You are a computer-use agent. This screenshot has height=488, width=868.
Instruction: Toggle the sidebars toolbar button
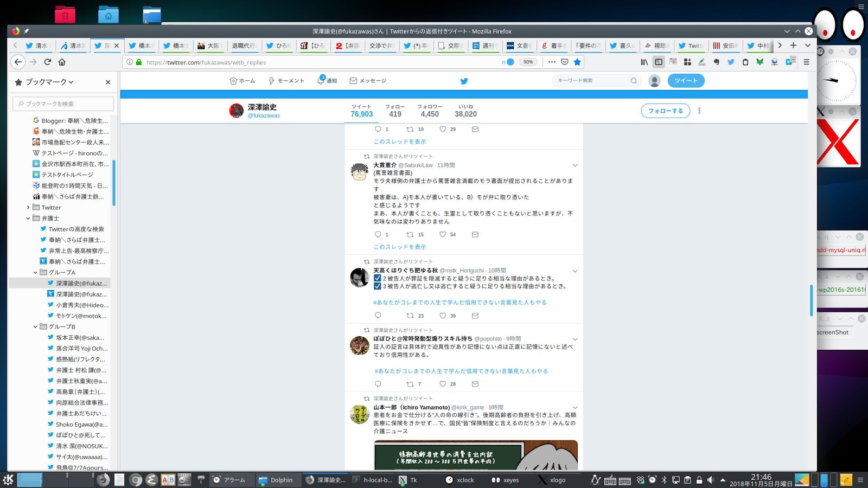point(659,62)
